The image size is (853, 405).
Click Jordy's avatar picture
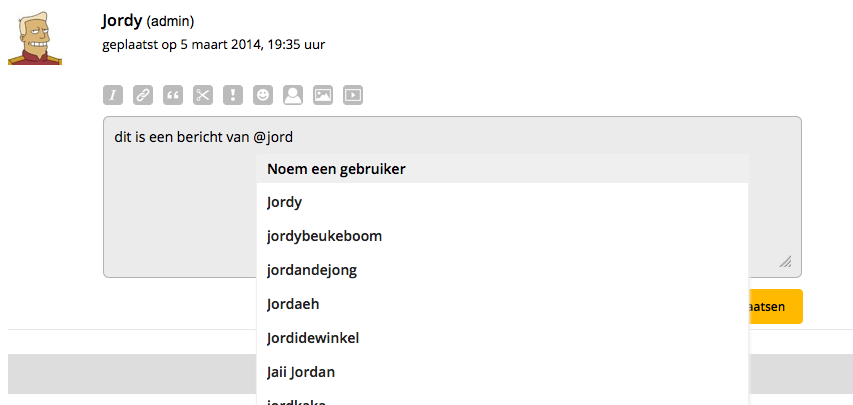(x=35, y=39)
